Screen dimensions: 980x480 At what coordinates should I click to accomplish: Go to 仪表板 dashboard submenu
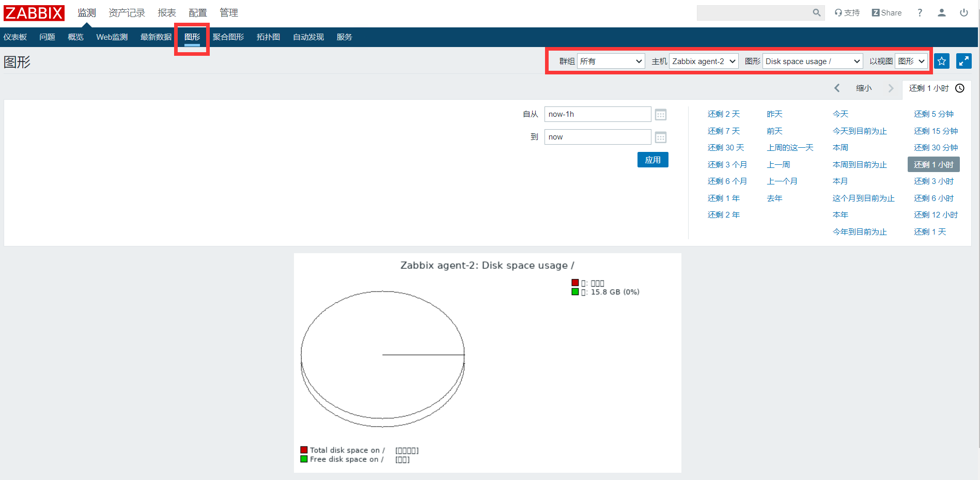pos(15,37)
